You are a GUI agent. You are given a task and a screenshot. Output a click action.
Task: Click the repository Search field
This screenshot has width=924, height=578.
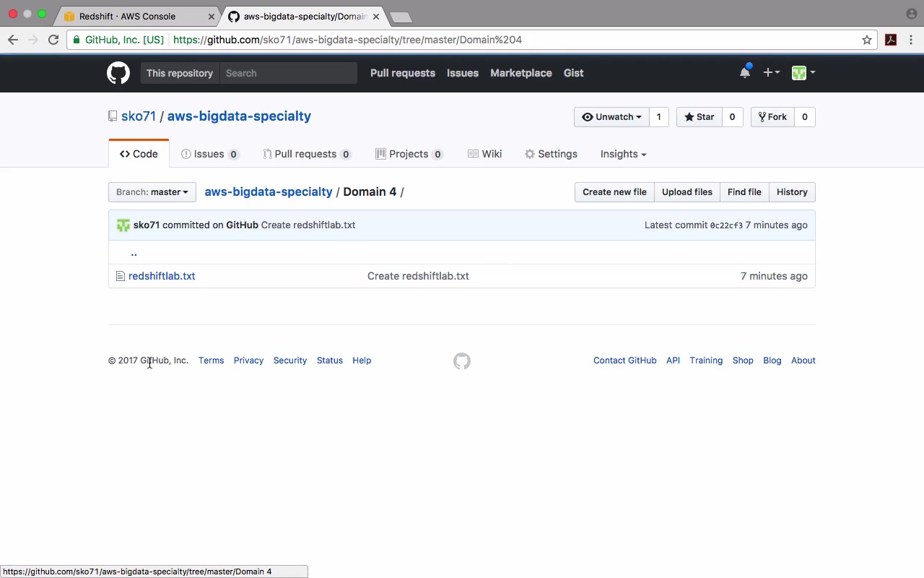(289, 73)
